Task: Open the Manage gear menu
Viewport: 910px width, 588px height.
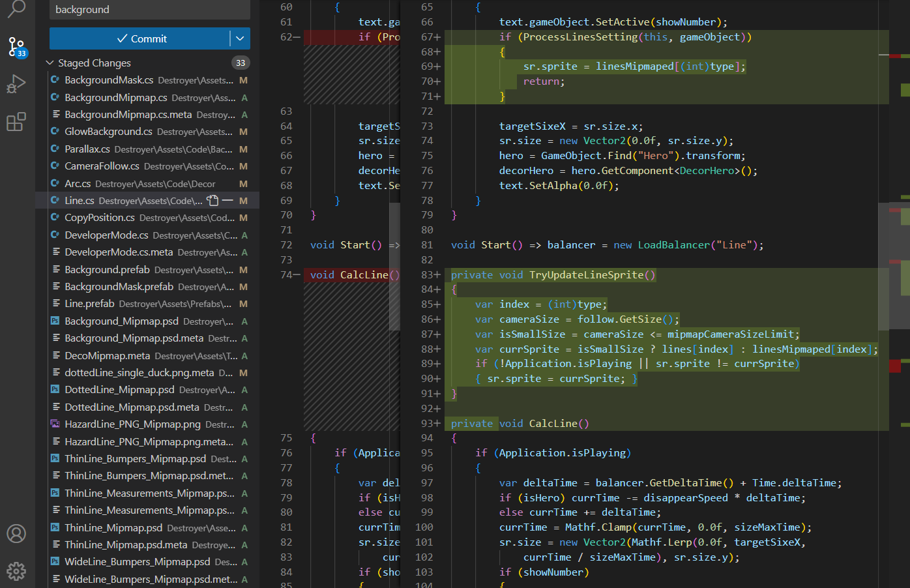Action: 16,572
